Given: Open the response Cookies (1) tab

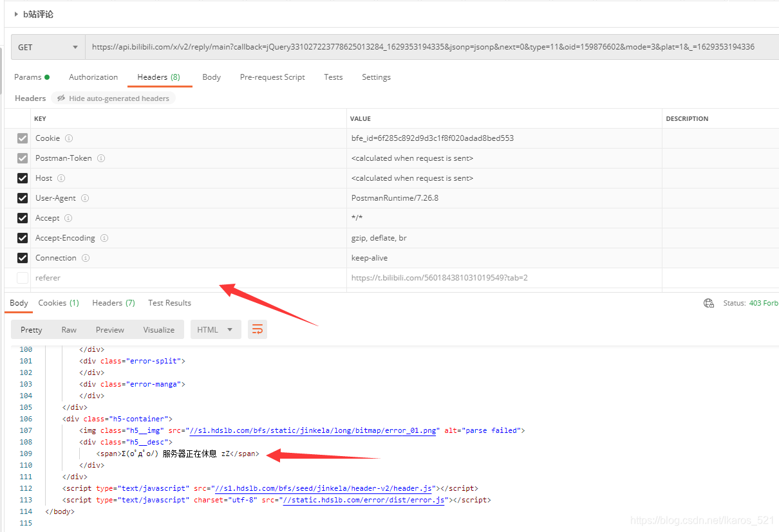Looking at the screenshot, I should 59,303.
